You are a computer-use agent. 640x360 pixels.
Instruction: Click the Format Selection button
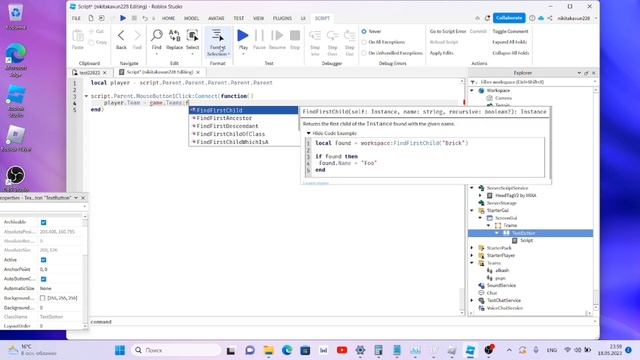[x=218, y=42]
